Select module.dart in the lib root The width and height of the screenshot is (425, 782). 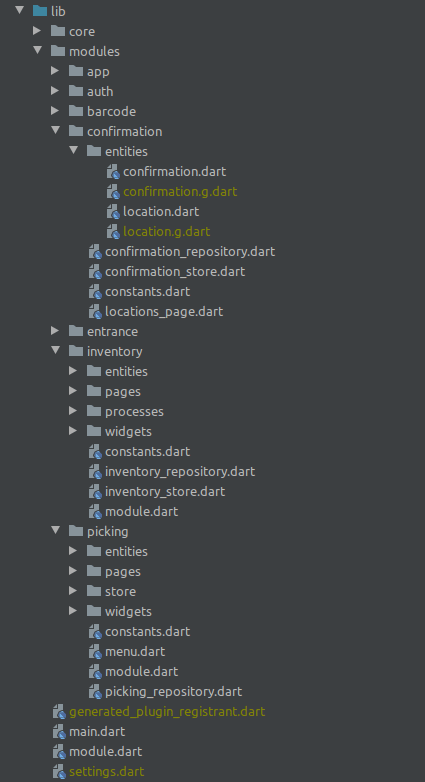point(106,752)
